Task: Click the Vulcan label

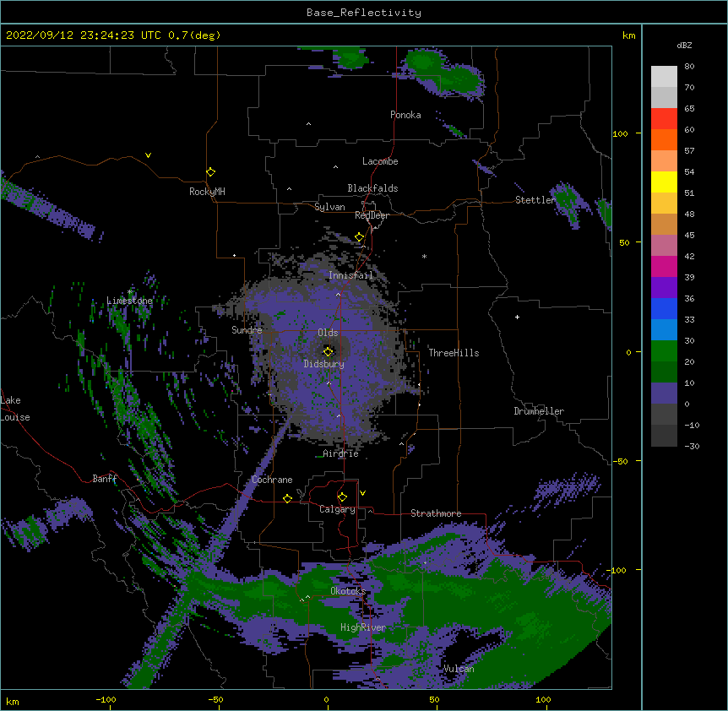Action: (x=459, y=669)
